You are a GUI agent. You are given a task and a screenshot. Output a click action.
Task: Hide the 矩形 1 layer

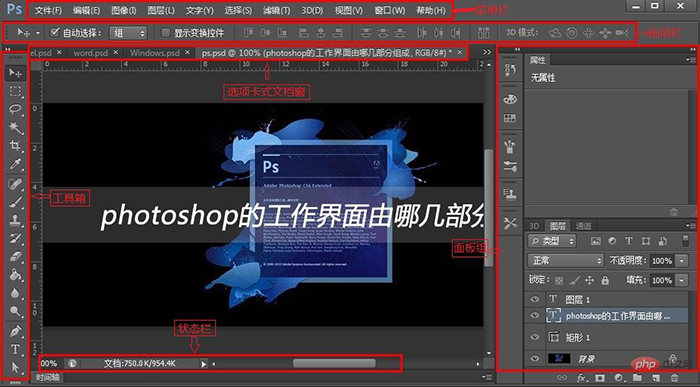pyautogui.click(x=535, y=337)
